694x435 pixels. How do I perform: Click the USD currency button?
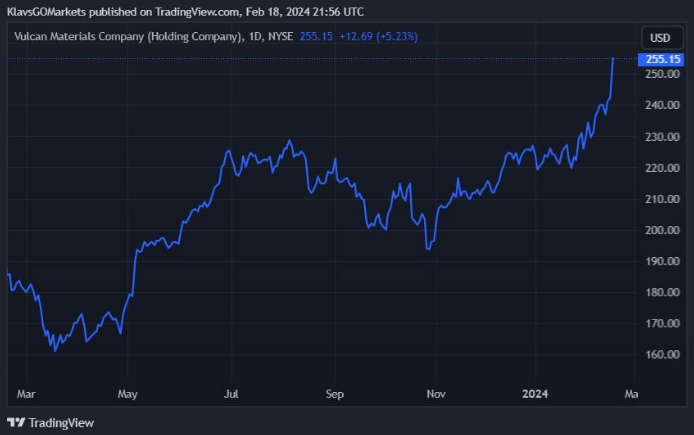tap(662, 38)
